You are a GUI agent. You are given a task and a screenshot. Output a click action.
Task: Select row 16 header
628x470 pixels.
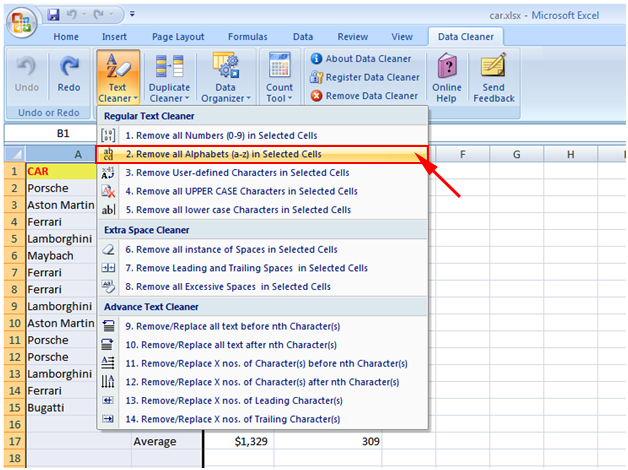(x=15, y=424)
